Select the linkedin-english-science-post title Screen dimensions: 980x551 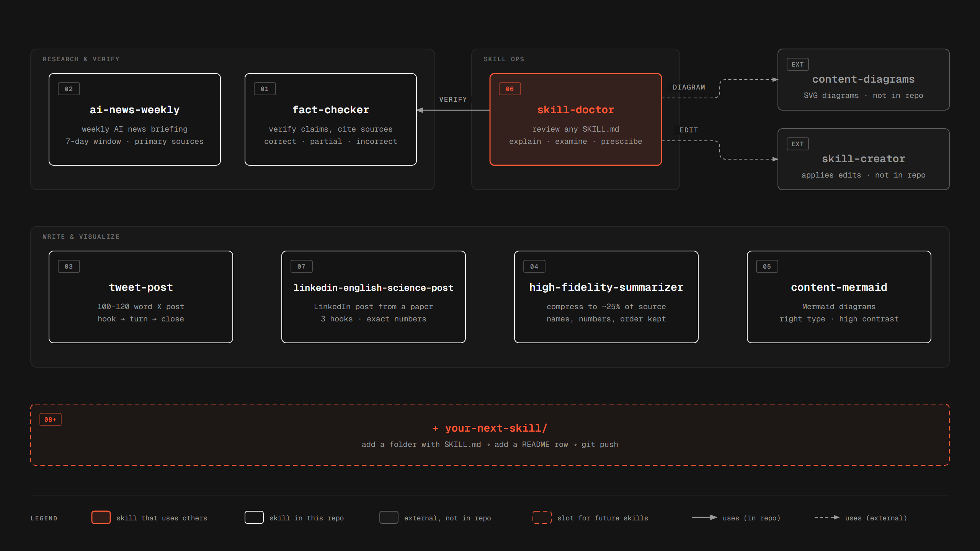click(x=373, y=288)
